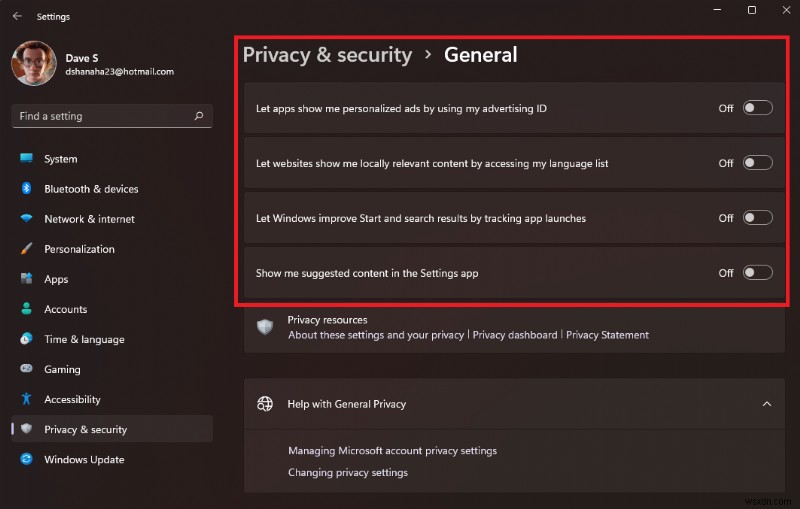Click the Gaming controller icon
800x509 pixels.
[27, 368]
